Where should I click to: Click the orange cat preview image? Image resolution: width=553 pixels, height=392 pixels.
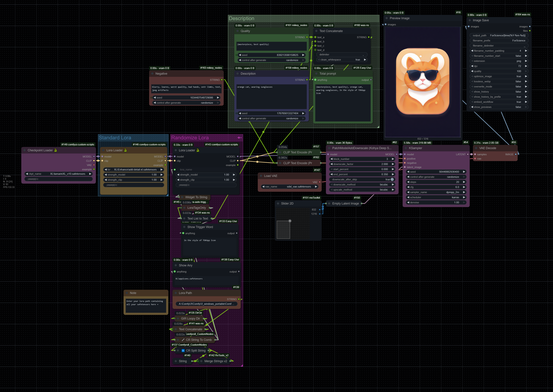(422, 82)
